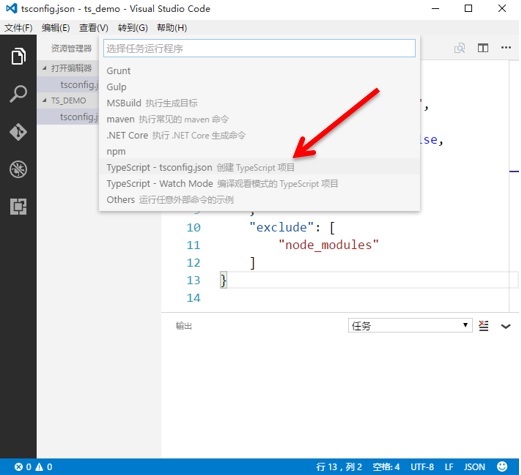
Task: Click the VS Code logo in title bar
Action: point(12,8)
